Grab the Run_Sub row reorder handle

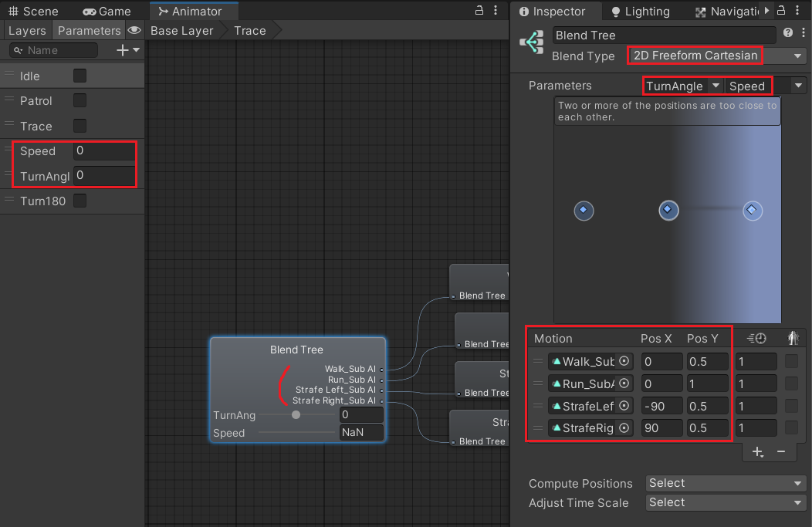[x=538, y=383]
